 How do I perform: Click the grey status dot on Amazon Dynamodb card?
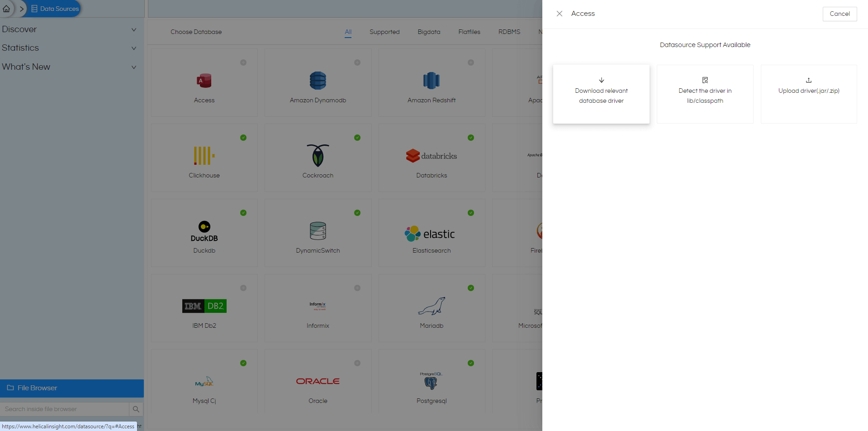(357, 62)
